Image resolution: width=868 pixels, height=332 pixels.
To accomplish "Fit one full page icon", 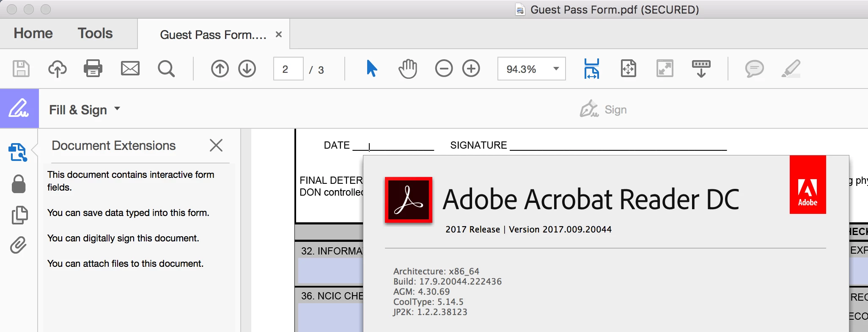I will click(629, 69).
